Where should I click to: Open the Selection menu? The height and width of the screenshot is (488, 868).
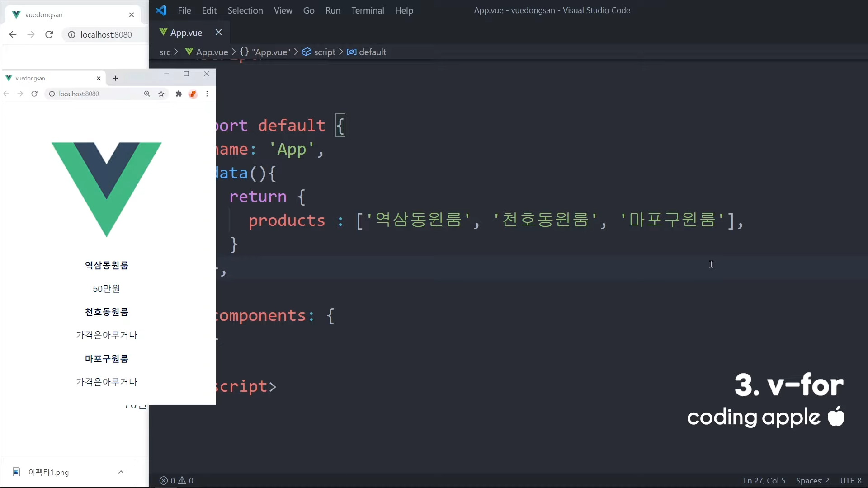[245, 10]
